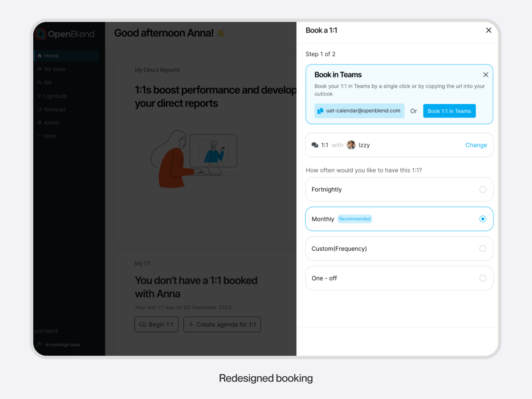
Task: Expand the Admin chevron
Action: 93,123
